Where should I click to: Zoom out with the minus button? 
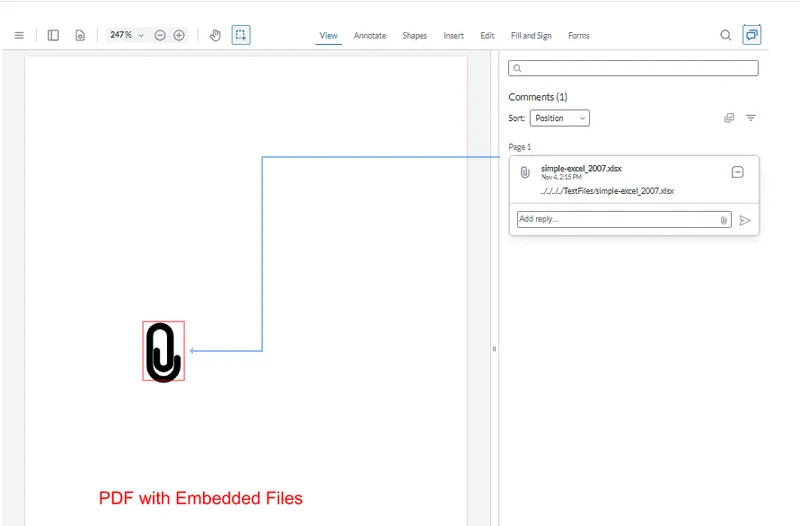click(160, 35)
